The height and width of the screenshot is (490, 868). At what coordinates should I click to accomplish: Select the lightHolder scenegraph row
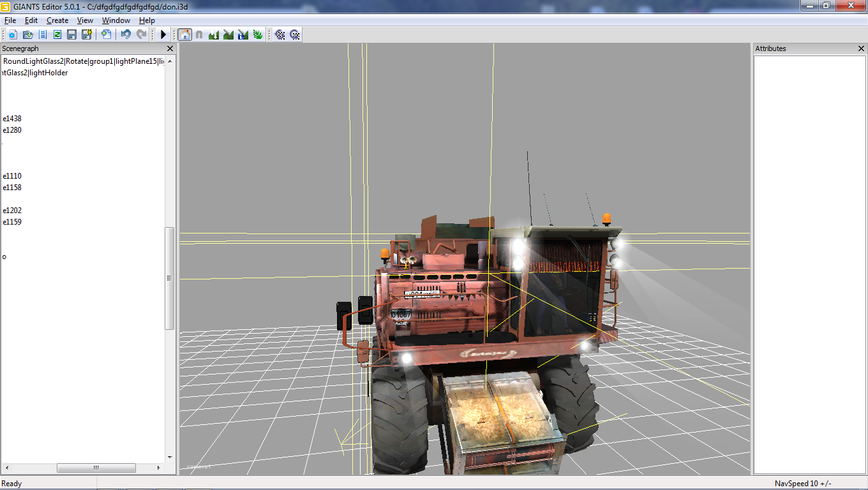34,73
